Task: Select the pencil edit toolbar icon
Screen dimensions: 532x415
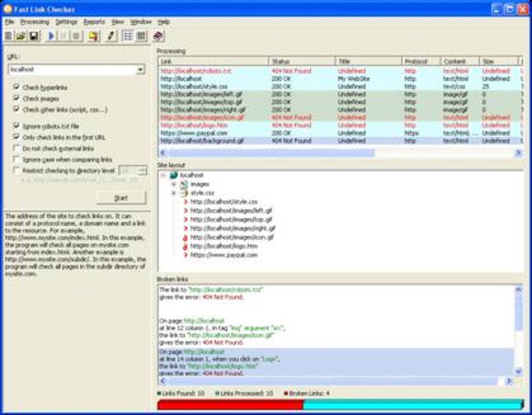Action: tap(110, 35)
